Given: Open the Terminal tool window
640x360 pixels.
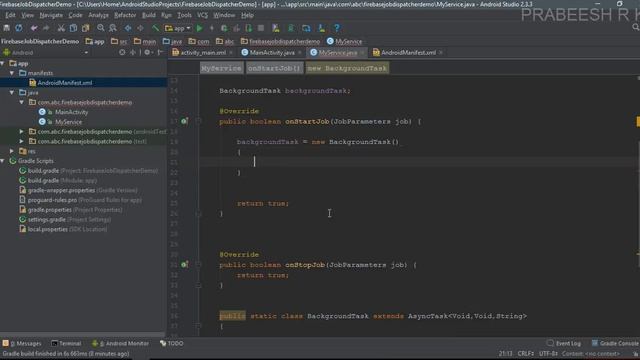Looking at the screenshot, I should (x=67, y=343).
